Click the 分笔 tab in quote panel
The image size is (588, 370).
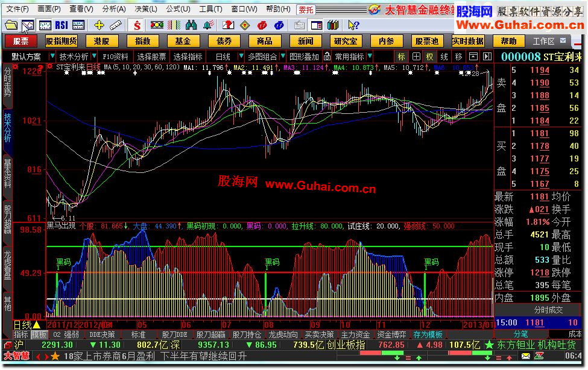coord(520,334)
